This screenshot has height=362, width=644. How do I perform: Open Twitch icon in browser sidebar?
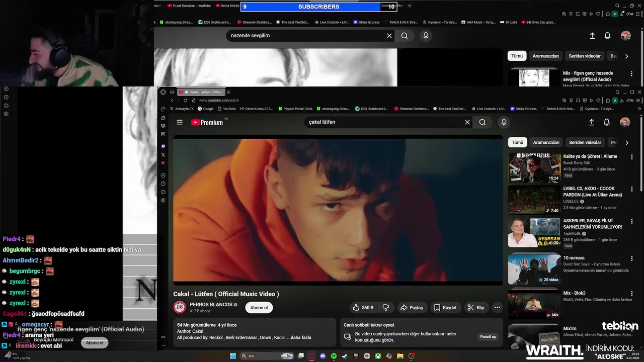(x=163, y=146)
